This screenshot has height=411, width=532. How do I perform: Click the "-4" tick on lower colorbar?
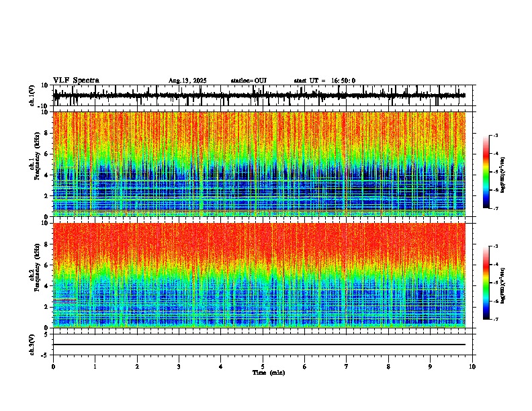[x=495, y=265]
